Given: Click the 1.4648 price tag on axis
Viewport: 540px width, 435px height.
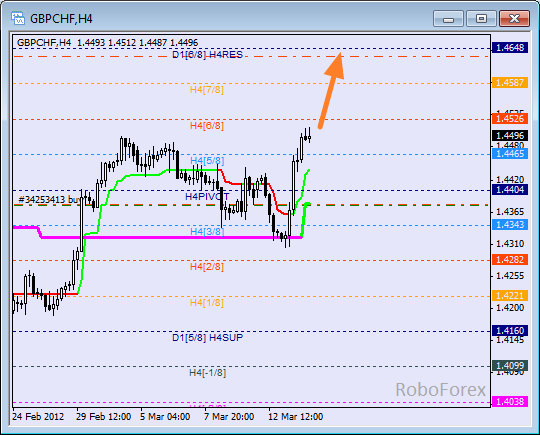Looking at the screenshot, I should (x=510, y=48).
